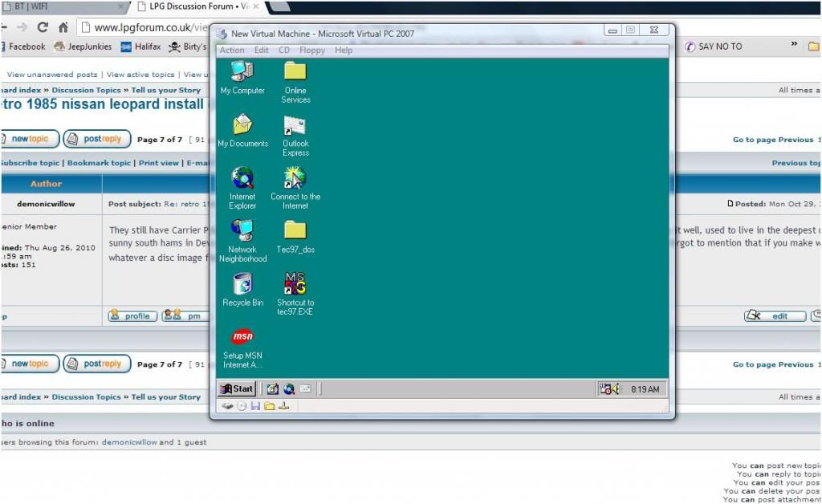
Task: Click bottom postreply forum button
Action: (97, 364)
